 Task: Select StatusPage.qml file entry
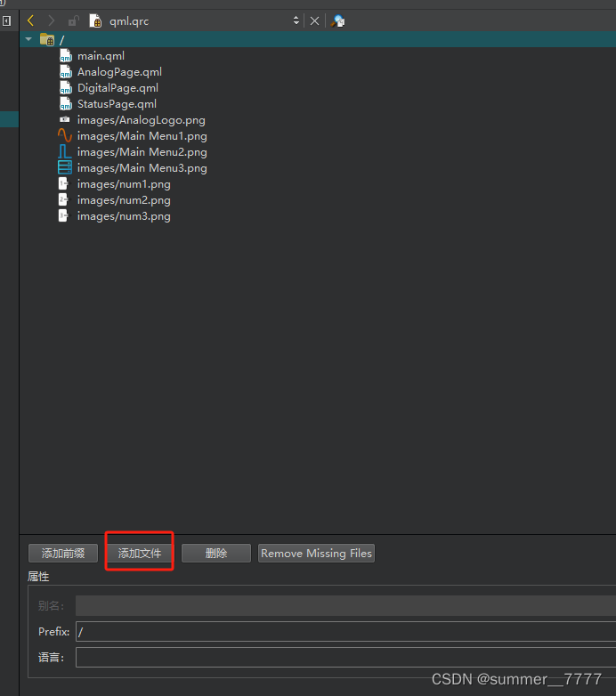click(x=117, y=104)
